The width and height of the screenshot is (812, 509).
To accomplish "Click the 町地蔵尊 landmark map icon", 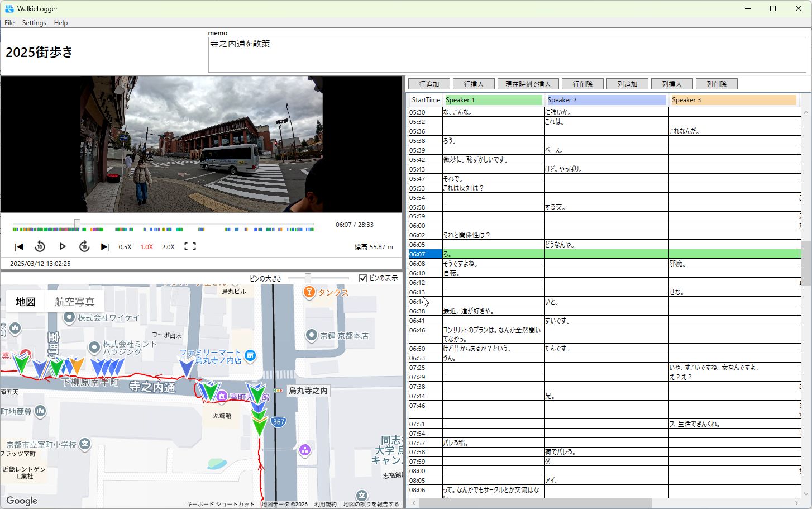I will pos(40,411).
